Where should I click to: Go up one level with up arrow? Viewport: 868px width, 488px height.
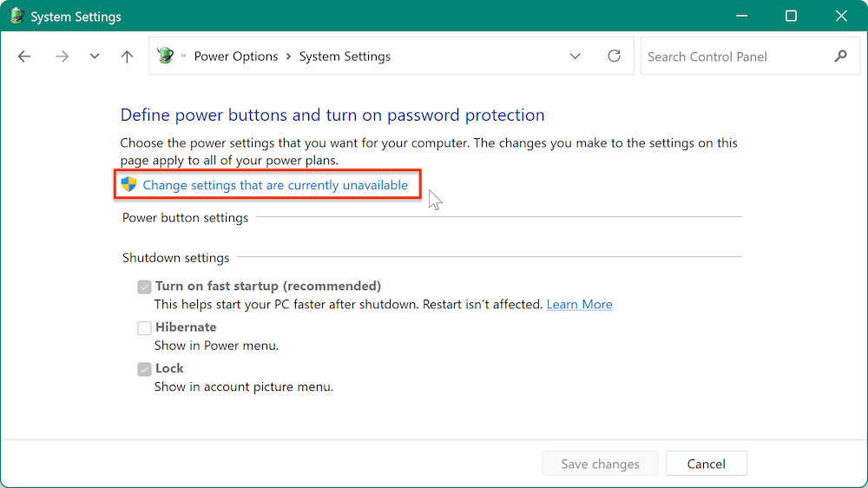[127, 56]
